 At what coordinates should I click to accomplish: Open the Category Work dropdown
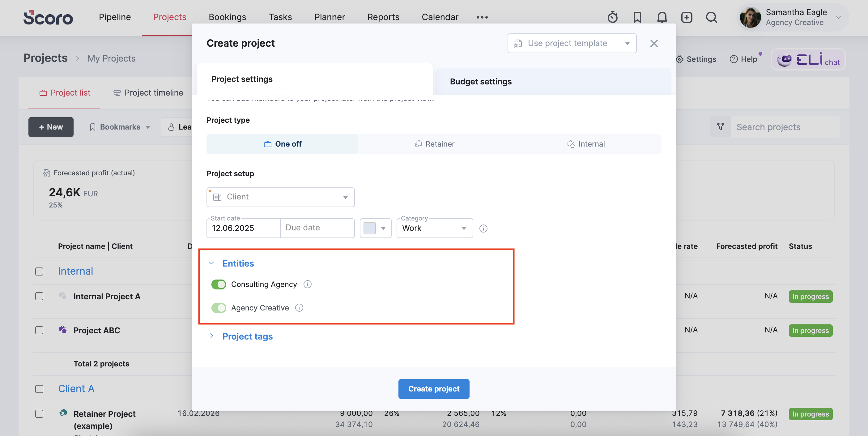(435, 228)
